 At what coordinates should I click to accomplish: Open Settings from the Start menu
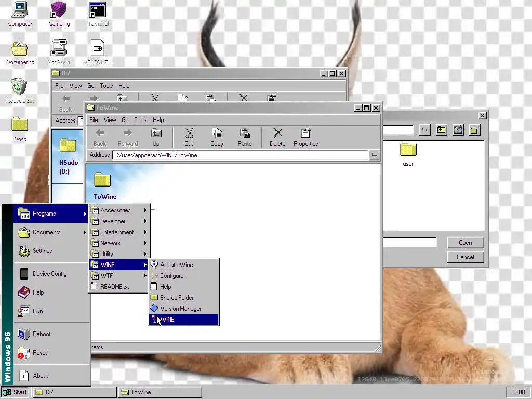click(x=50, y=251)
